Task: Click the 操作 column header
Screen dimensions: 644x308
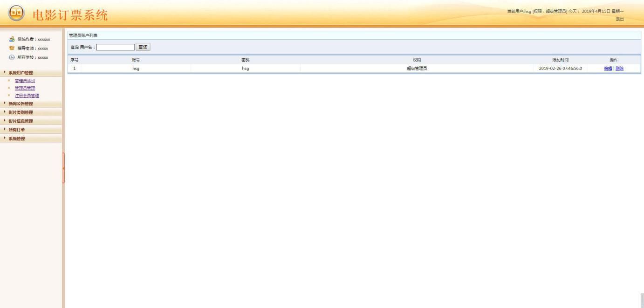Action: (x=614, y=60)
